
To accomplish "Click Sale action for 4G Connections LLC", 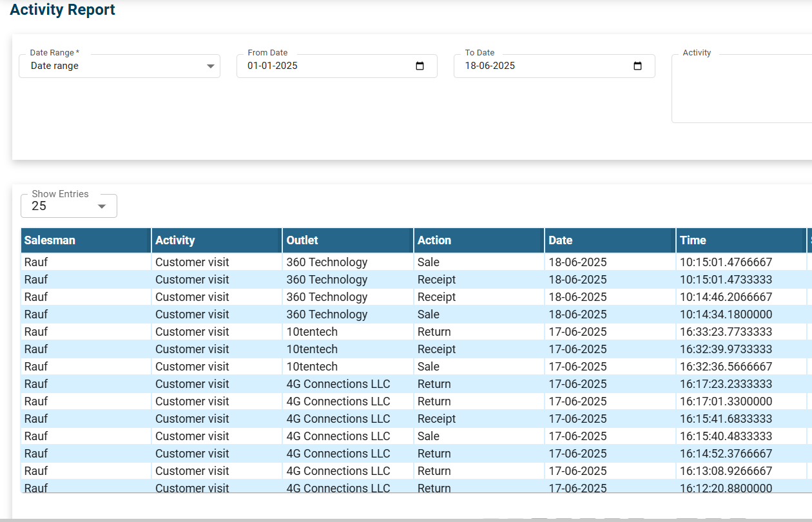I will click(428, 436).
